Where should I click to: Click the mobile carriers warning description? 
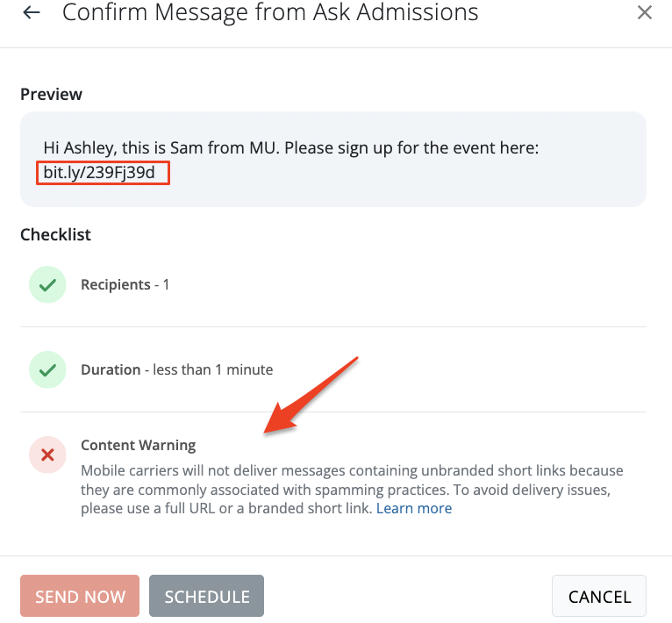(x=351, y=490)
